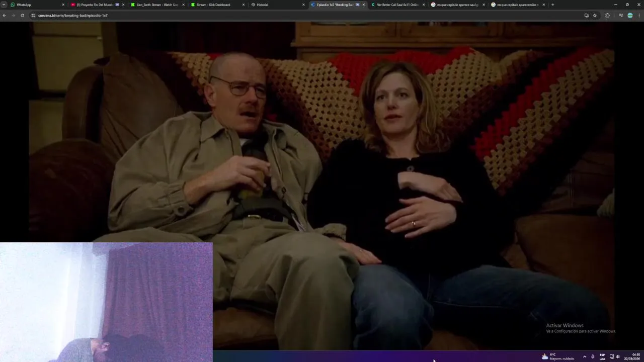Open the volume speaker tray icon
644x362 pixels.
pos(617,356)
